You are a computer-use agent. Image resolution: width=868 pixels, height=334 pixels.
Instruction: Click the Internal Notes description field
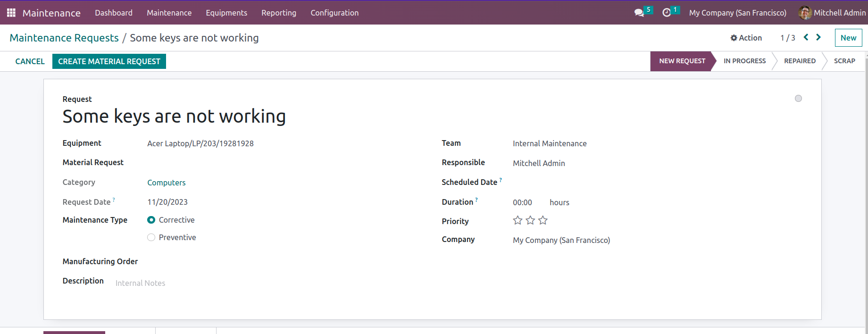[x=140, y=283]
